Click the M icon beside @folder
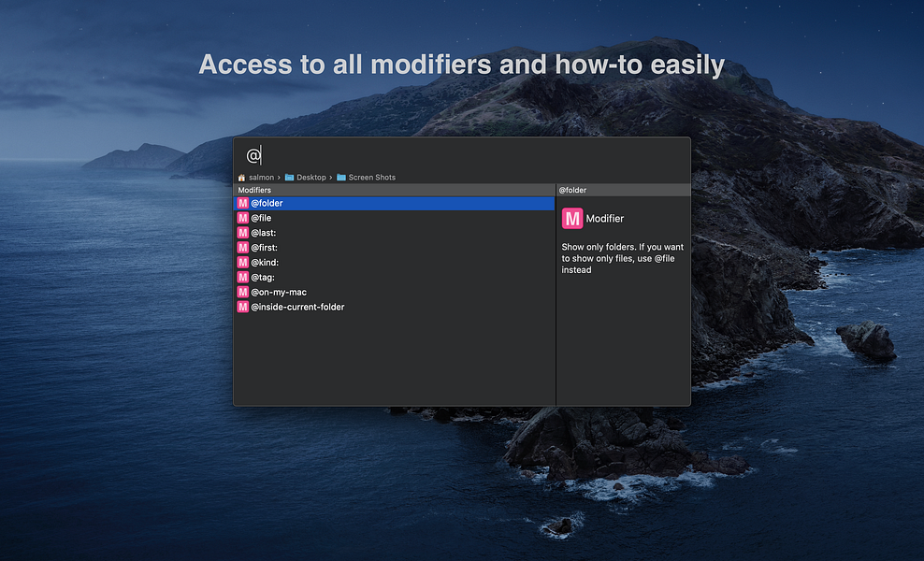Viewport: 924px width, 561px height. pos(243,203)
